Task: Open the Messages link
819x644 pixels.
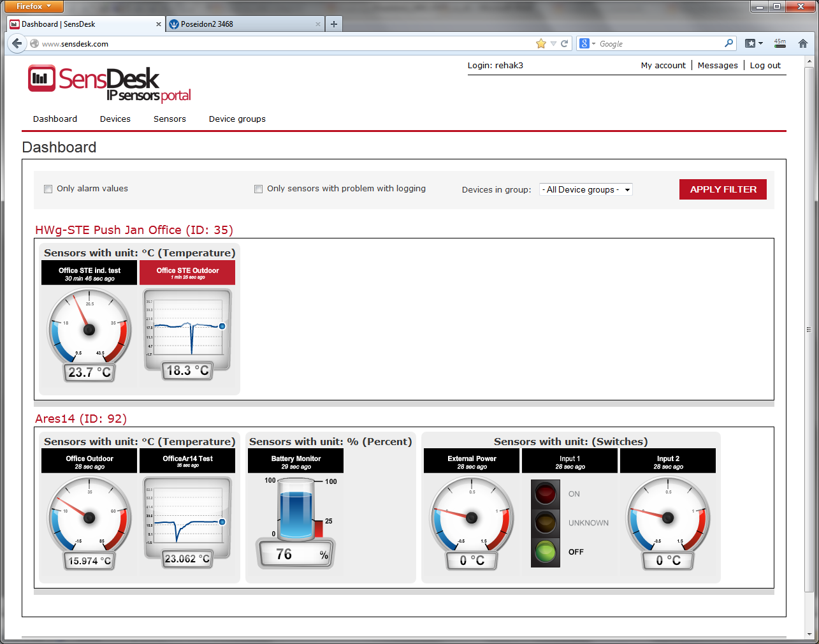Action: point(718,65)
